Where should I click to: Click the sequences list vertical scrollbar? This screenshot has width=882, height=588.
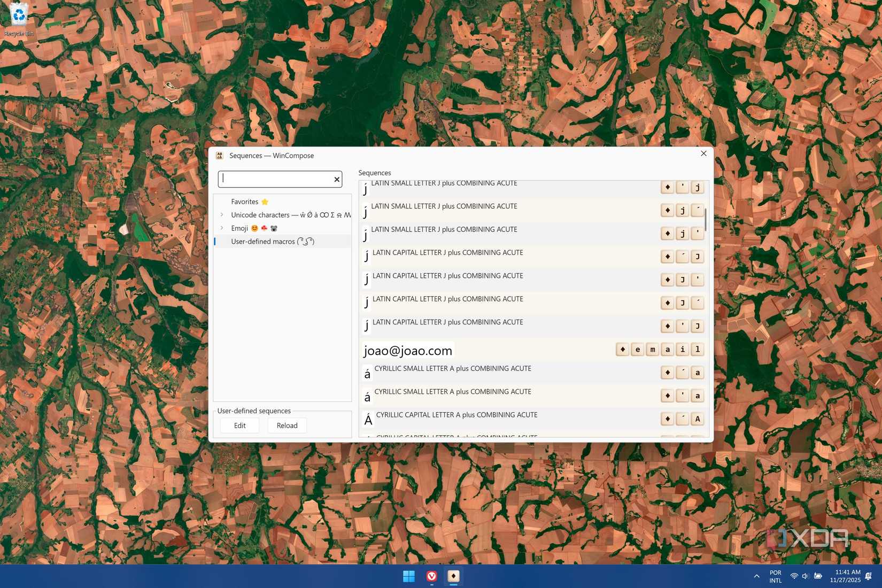[x=706, y=219]
